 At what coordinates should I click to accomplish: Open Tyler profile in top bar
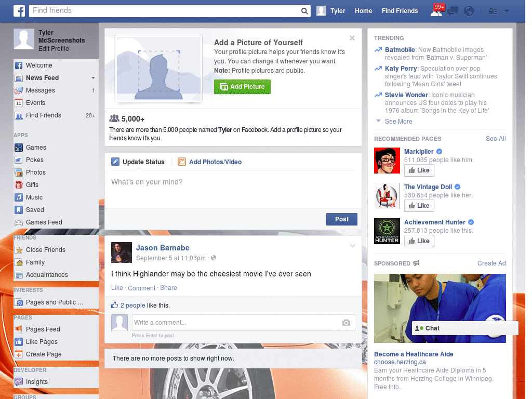click(x=331, y=11)
